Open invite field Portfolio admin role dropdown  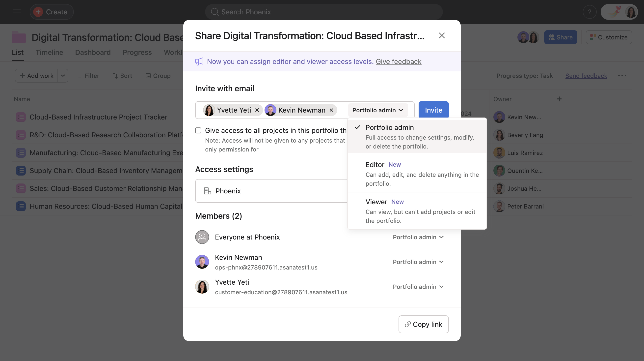tap(377, 110)
